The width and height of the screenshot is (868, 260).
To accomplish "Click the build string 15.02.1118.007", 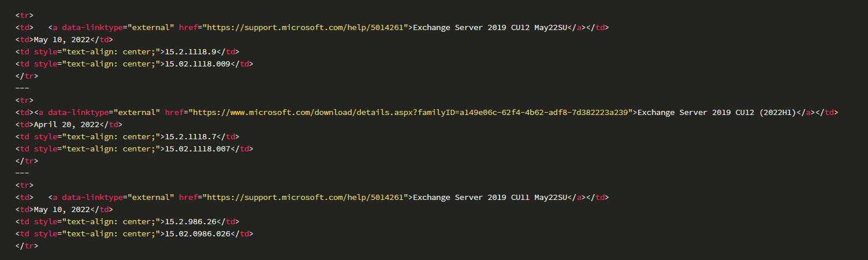I will 198,148.
